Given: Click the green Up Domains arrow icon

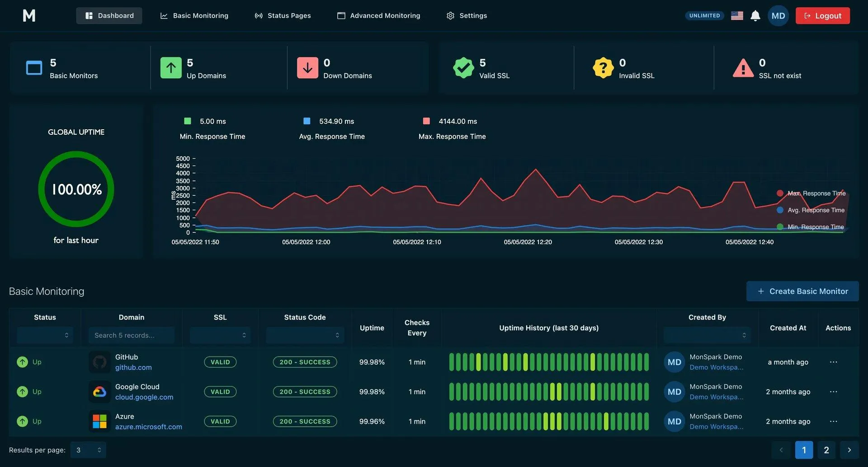Looking at the screenshot, I should coord(171,68).
